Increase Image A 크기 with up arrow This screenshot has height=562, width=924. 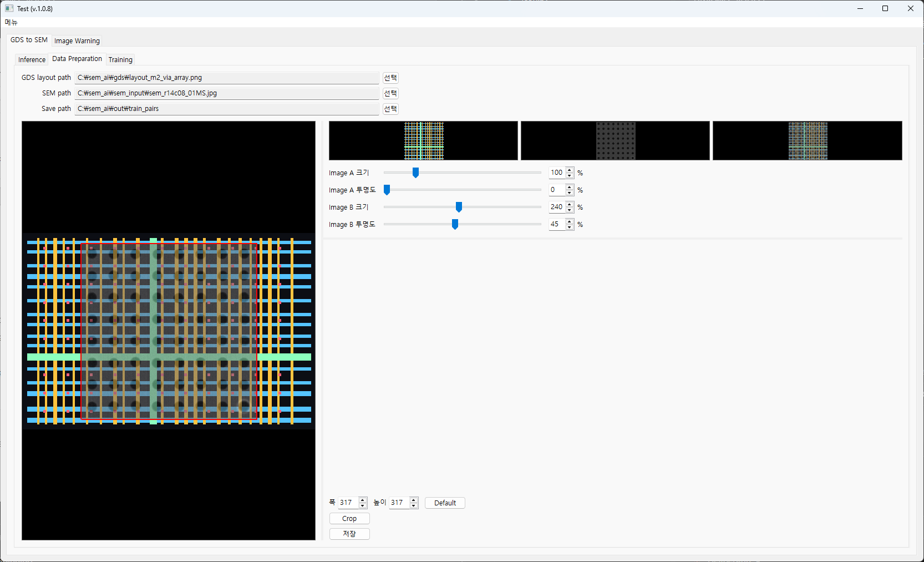point(570,170)
